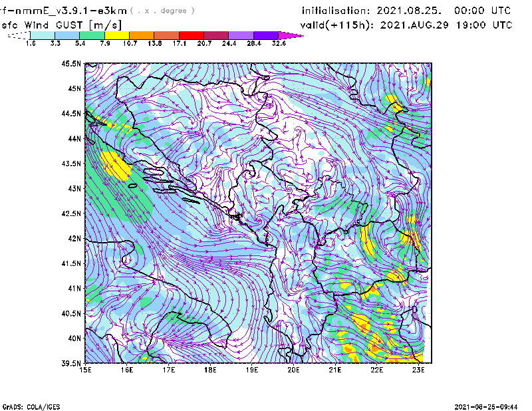Click the 16E longitude label
Image resolution: width=532 pixels, height=411 pixels.
click(x=127, y=370)
